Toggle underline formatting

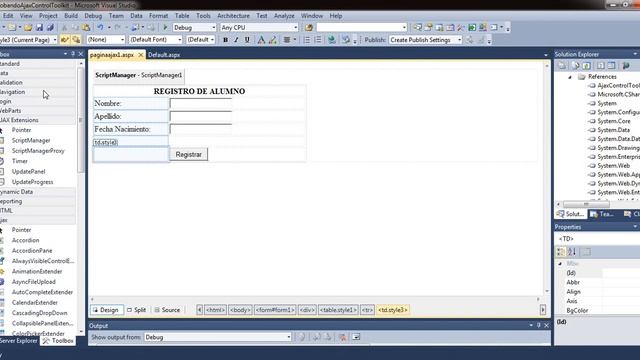[x=247, y=40]
